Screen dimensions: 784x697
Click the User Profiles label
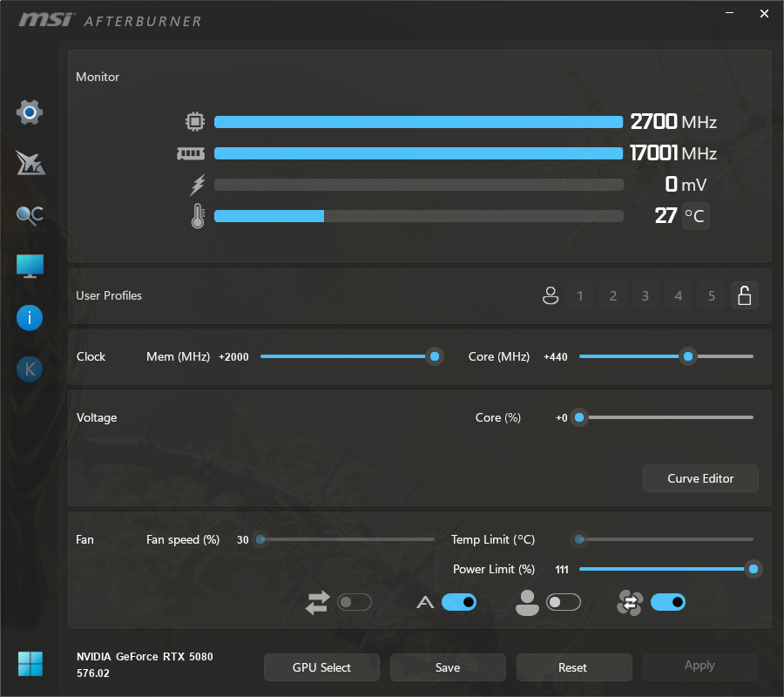109,296
